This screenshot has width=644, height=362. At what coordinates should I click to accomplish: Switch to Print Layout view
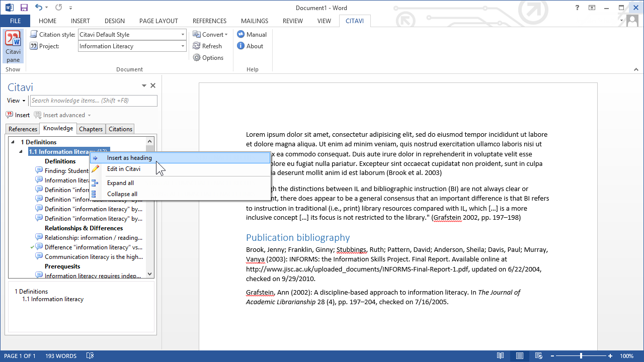click(519, 356)
